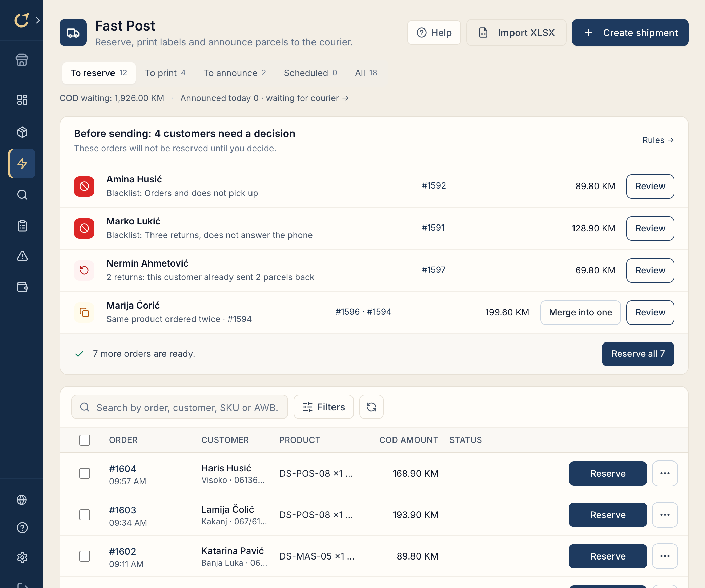Click the duplicate order icon next to Marija Ćorić
This screenshot has height=588, width=705.
point(84,312)
